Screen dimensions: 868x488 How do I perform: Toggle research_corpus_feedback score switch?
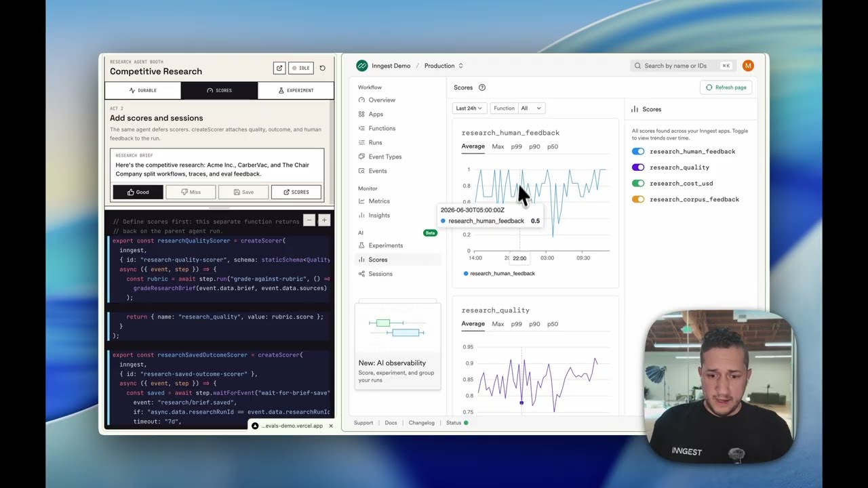click(x=637, y=199)
